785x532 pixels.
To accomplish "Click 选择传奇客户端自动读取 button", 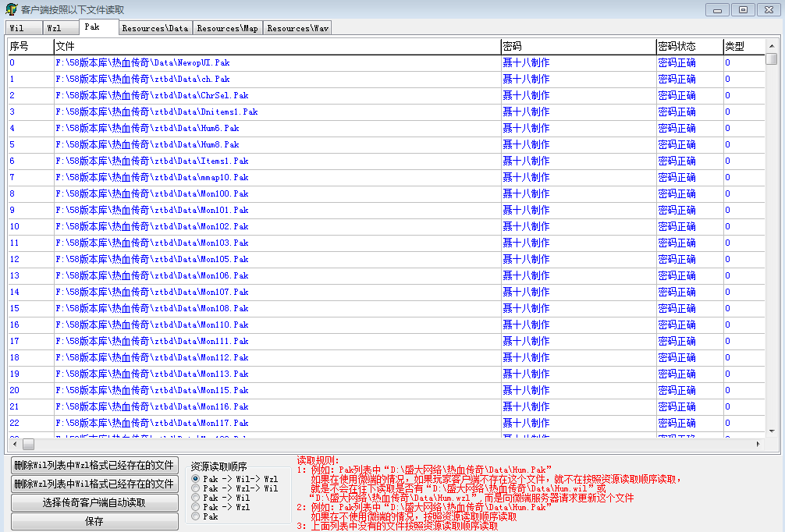I will [x=94, y=502].
